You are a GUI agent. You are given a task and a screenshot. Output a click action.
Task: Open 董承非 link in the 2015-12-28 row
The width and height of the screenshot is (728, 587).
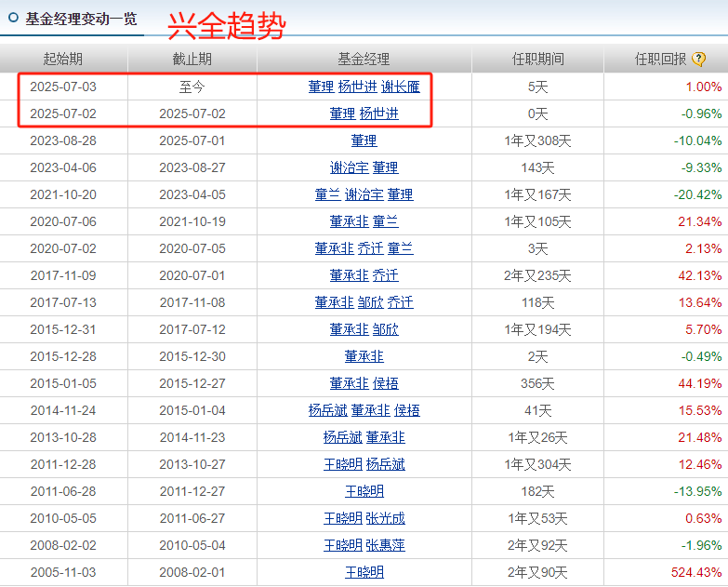click(364, 356)
